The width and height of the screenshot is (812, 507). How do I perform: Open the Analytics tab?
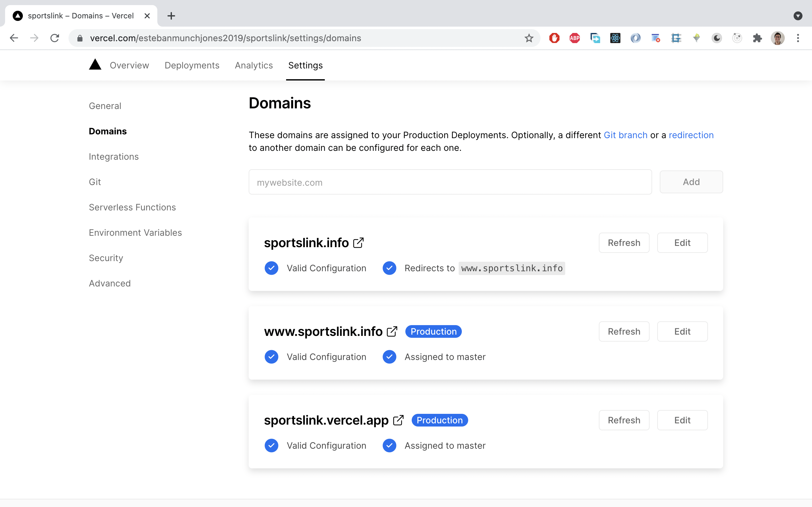click(253, 65)
